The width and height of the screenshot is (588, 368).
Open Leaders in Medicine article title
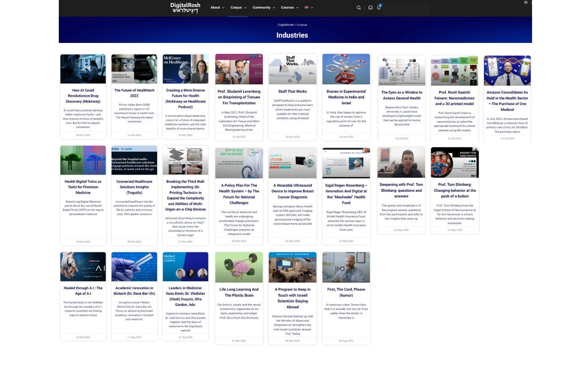click(x=185, y=296)
